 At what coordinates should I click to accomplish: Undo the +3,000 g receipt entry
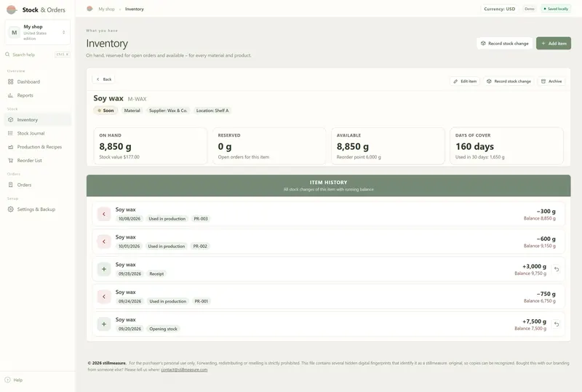(557, 269)
